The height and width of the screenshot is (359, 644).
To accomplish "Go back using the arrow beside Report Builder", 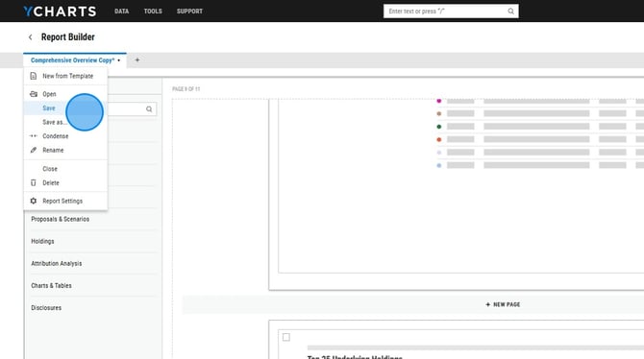I will pos(31,37).
